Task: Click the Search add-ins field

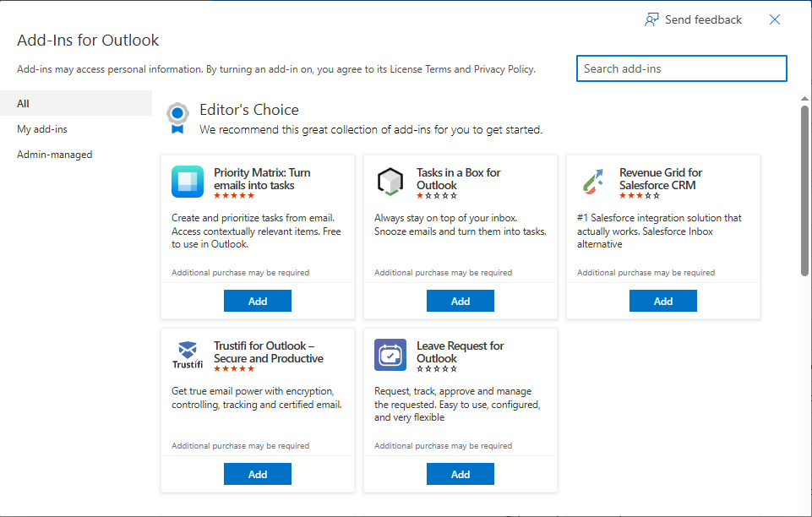Action: tap(681, 68)
